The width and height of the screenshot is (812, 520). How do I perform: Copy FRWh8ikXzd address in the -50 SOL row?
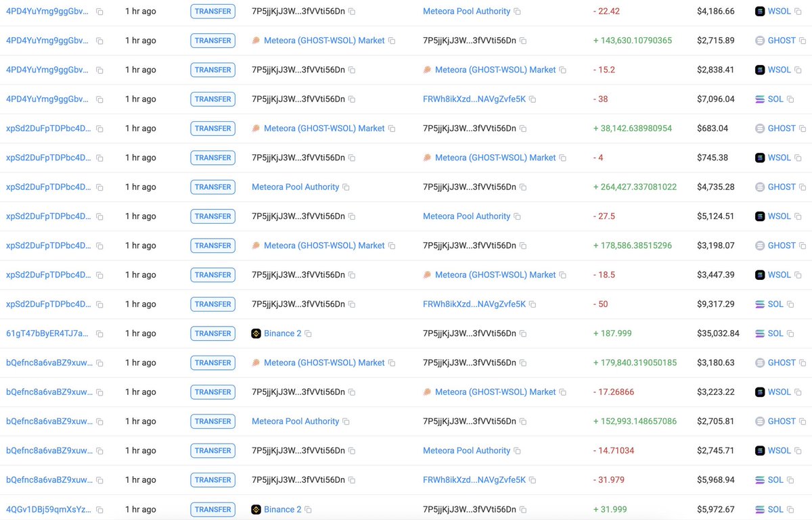[x=533, y=304]
